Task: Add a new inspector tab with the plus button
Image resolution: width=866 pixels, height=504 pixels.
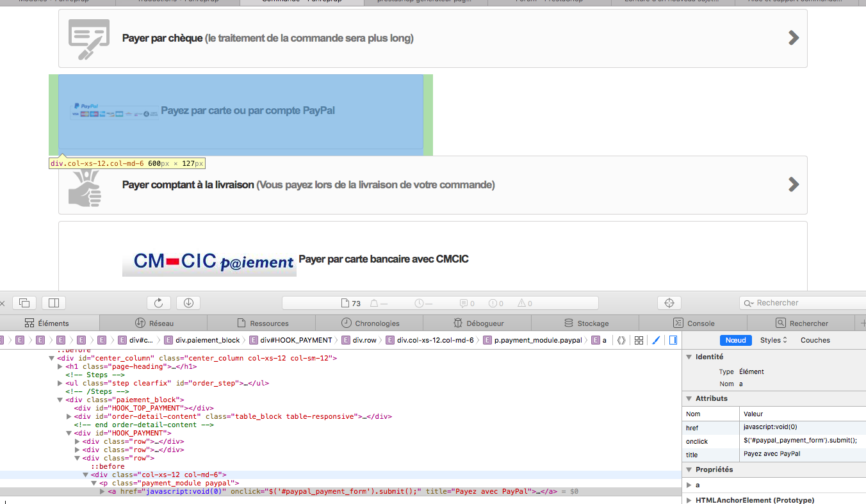Action: click(862, 323)
